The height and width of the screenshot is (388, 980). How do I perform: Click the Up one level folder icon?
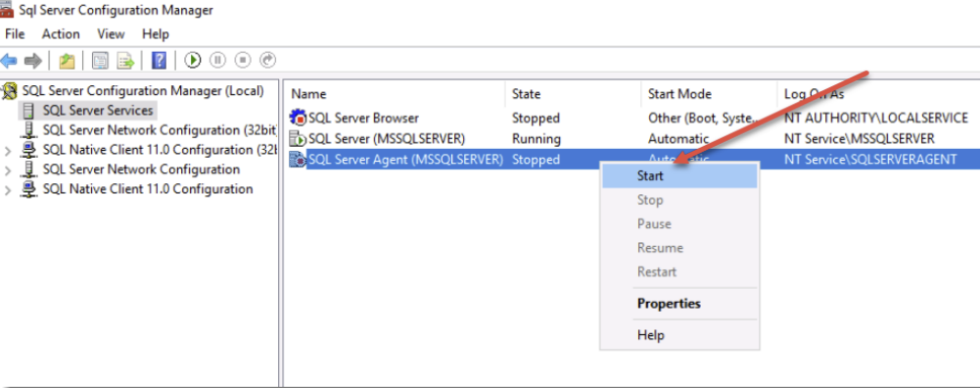tap(67, 61)
